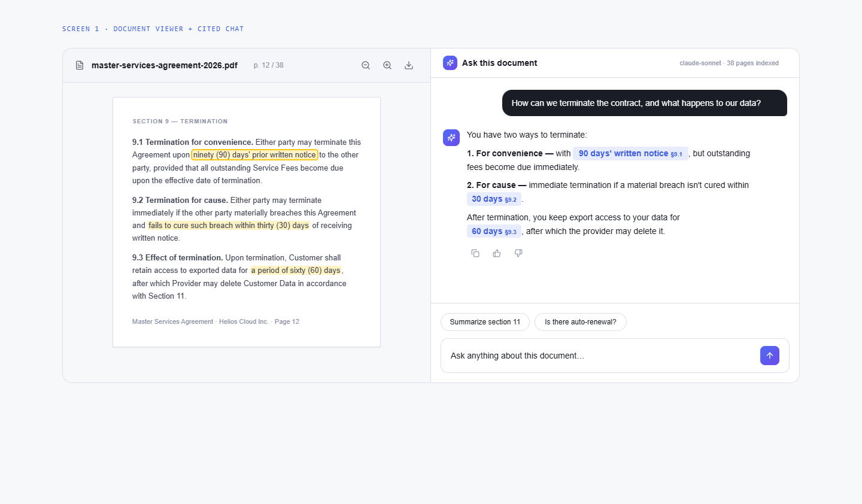Send the question with the arrow button
This screenshot has width=862, height=504.
pos(770,356)
